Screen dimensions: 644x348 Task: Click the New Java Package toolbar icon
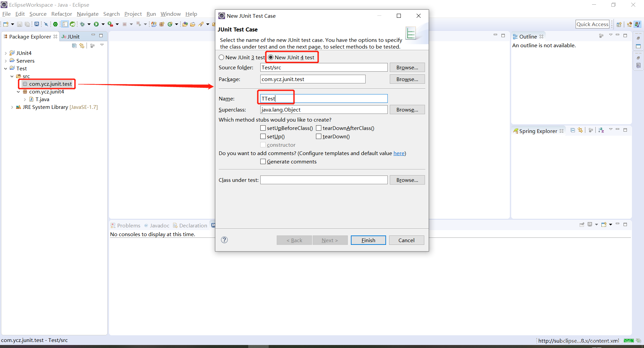162,24
